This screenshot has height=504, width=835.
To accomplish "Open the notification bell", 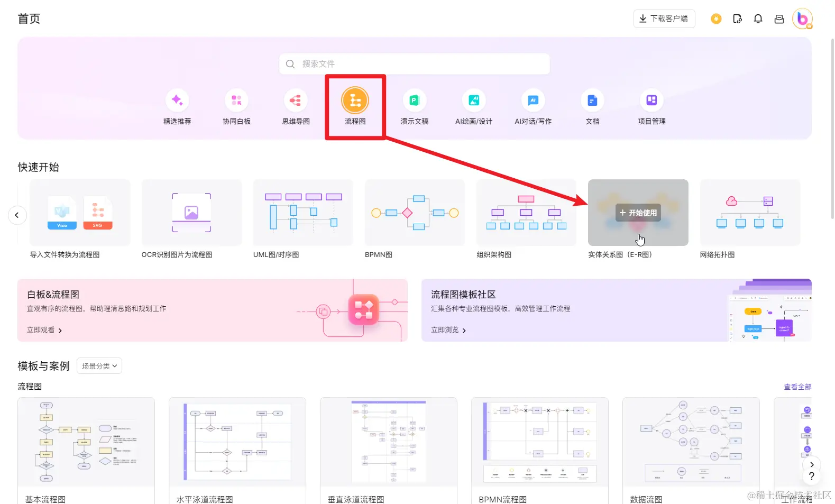I will 758,19.
